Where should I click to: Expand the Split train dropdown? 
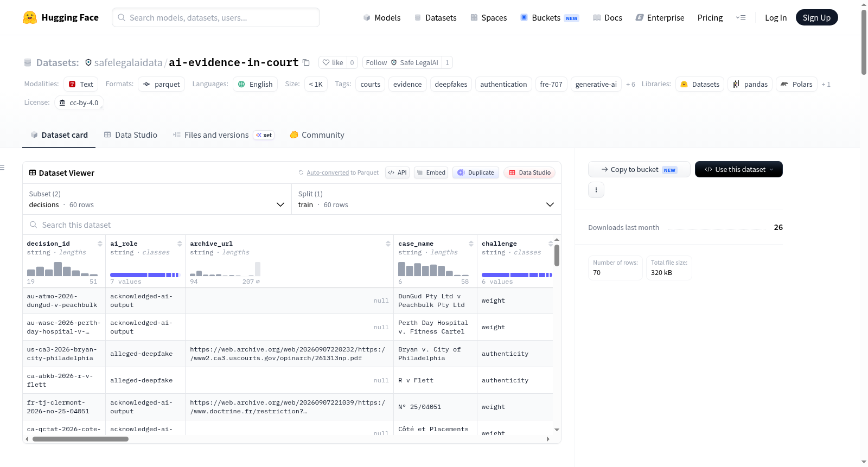coord(426,199)
